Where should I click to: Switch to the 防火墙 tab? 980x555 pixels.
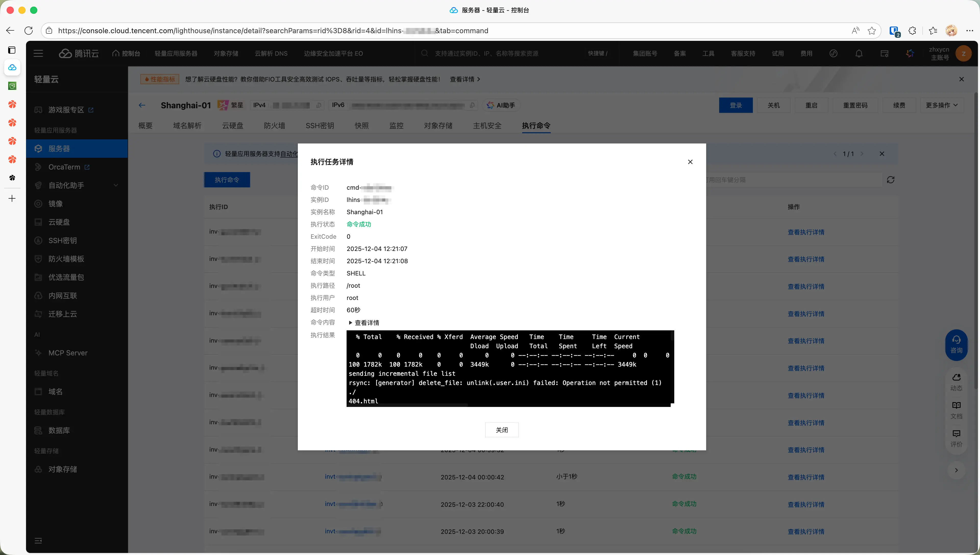(274, 125)
